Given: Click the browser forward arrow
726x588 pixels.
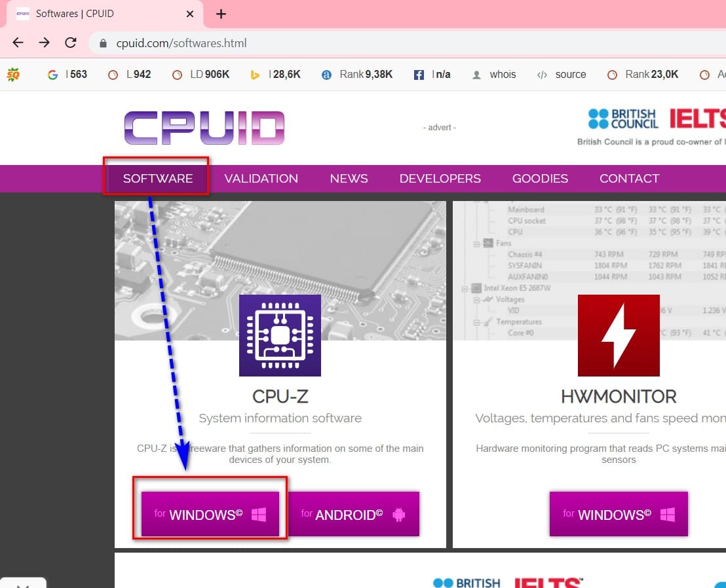Looking at the screenshot, I should (44, 43).
